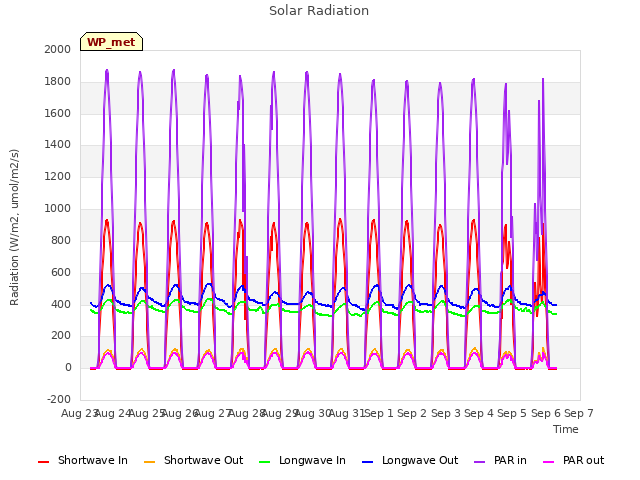Viewport: 640px width, 480px height.
Task: Click the 'Sep 6' x-axis date label
Action: [546, 413]
